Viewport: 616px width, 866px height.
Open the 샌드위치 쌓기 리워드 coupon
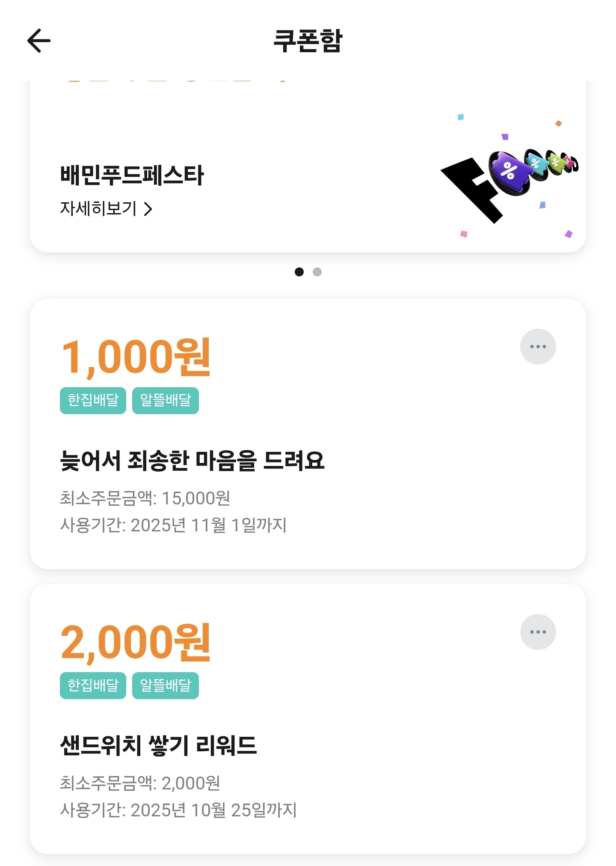158,745
